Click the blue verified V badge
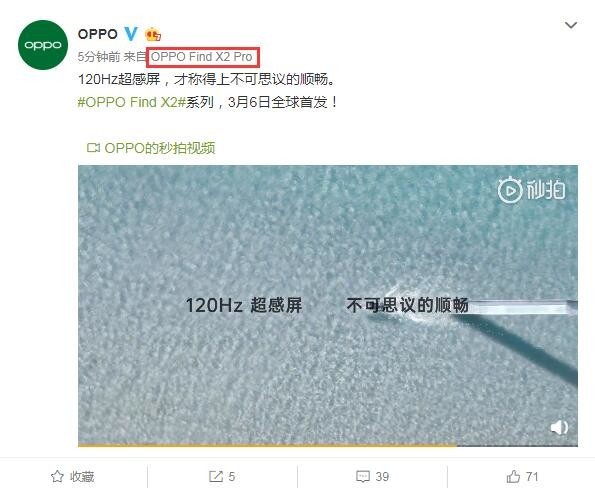This screenshot has height=495, width=595. 131,34
